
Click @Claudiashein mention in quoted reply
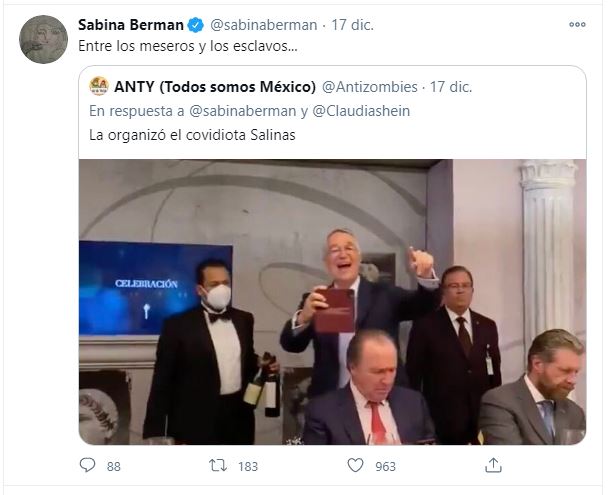[x=361, y=111]
